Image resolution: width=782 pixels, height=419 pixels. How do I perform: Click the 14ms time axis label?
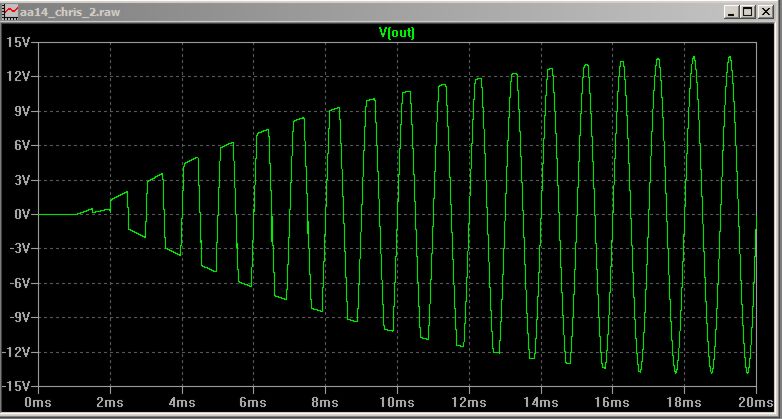click(541, 402)
